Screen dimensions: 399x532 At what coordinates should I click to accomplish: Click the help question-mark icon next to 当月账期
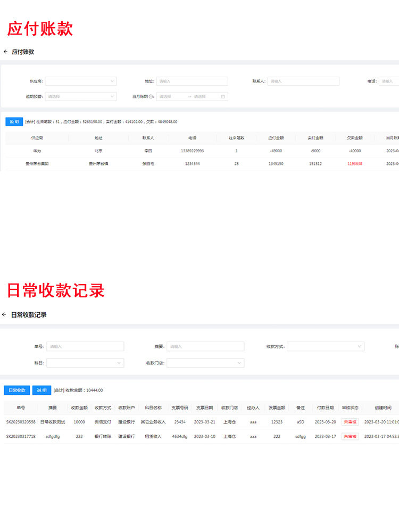pyautogui.click(x=151, y=97)
